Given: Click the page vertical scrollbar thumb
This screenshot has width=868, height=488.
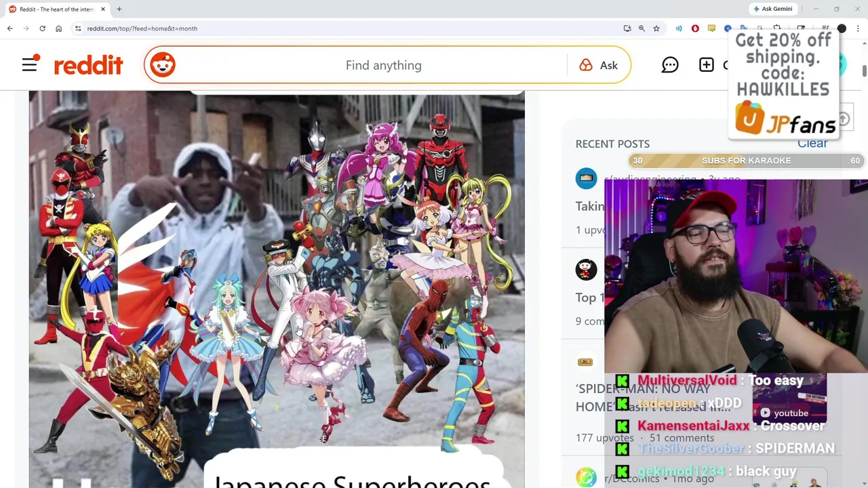Looking at the screenshot, I should point(864,70).
